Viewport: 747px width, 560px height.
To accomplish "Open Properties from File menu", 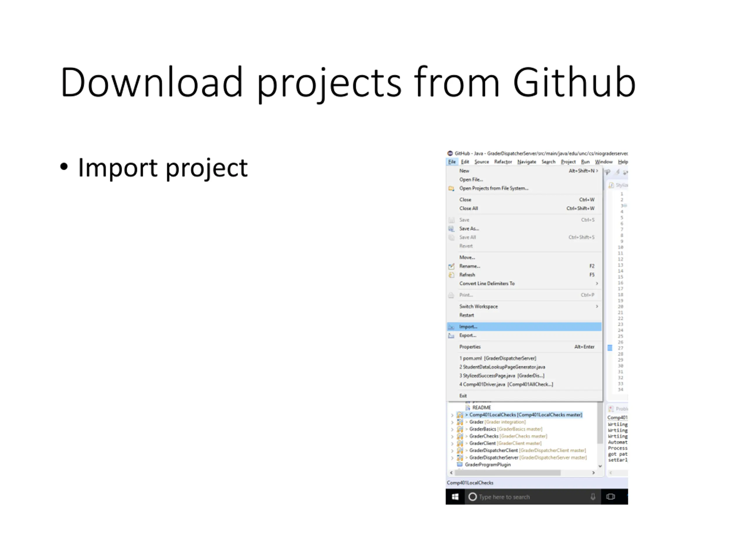I will coord(524,347).
